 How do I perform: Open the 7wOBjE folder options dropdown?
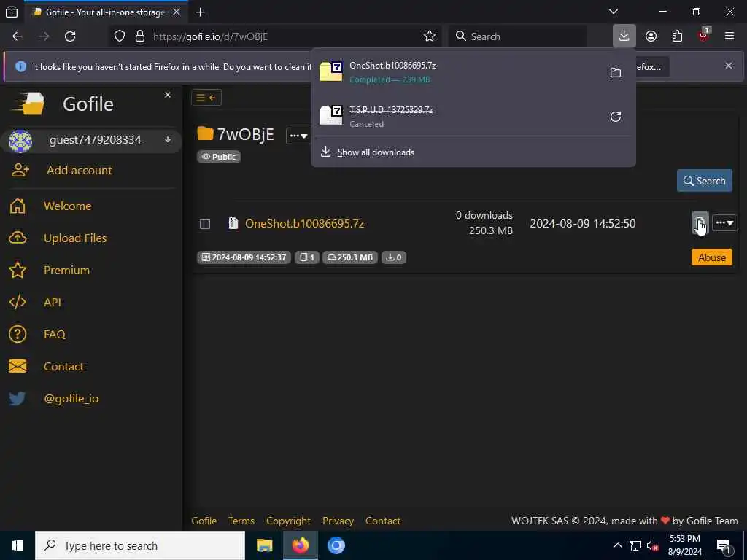pos(298,136)
